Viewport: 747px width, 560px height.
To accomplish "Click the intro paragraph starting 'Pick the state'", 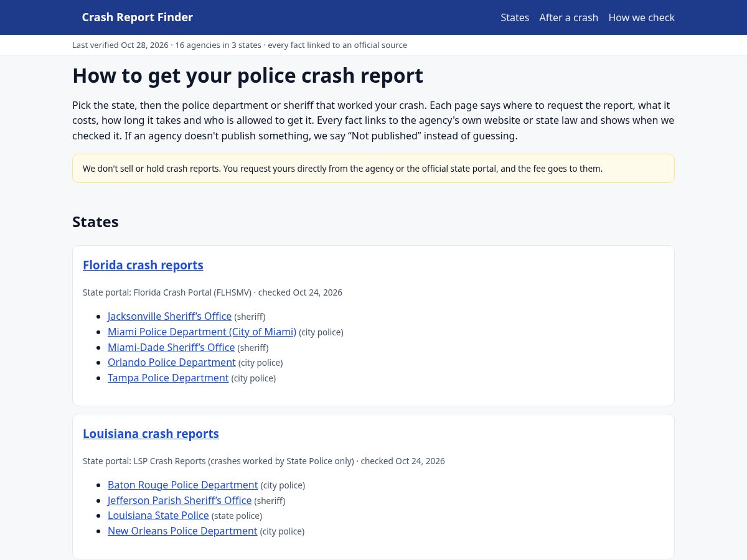I will click(x=374, y=121).
